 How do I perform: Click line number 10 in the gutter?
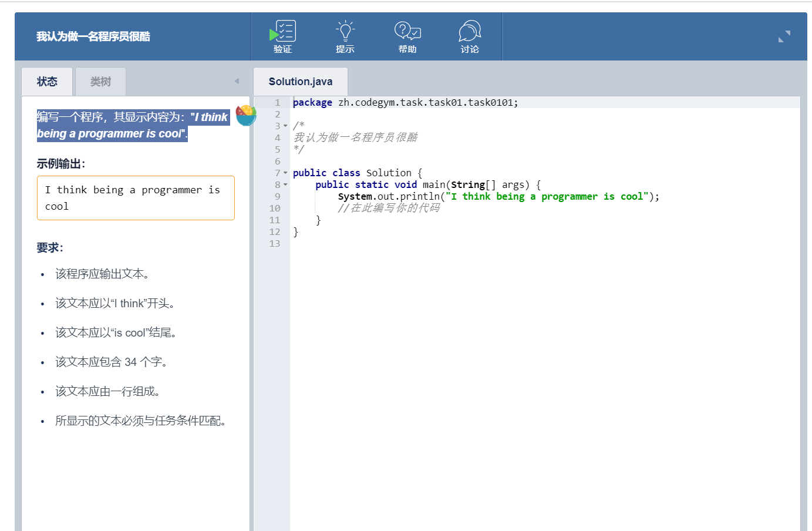275,208
